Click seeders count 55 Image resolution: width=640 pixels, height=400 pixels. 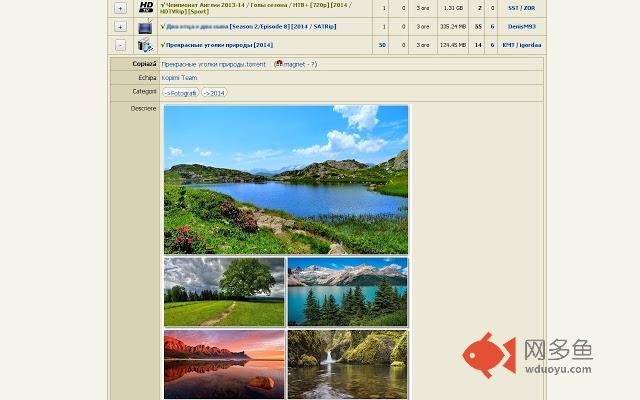tap(478, 27)
